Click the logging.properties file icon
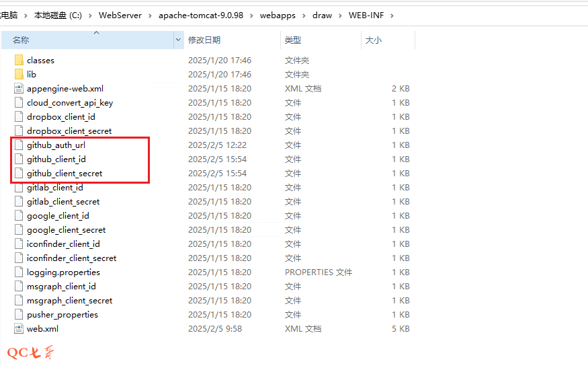This screenshot has width=588, height=368. click(x=19, y=272)
